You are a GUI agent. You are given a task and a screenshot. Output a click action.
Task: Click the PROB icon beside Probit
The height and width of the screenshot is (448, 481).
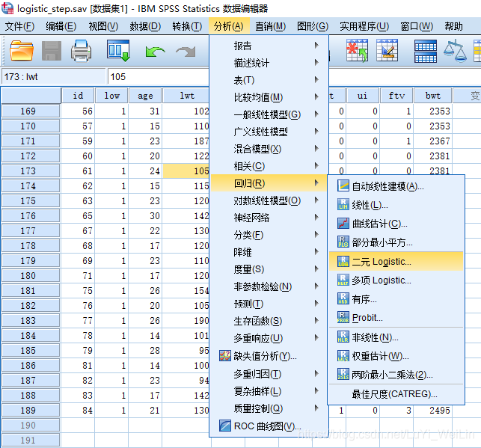click(x=343, y=317)
